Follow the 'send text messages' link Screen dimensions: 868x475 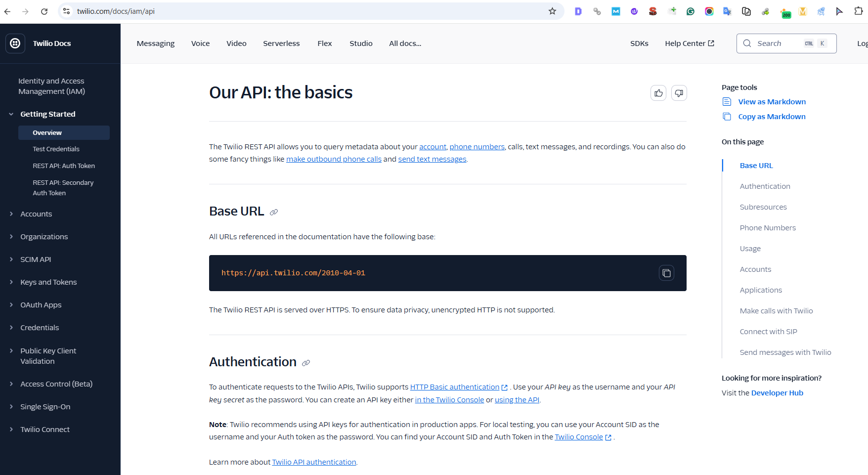[x=432, y=159]
